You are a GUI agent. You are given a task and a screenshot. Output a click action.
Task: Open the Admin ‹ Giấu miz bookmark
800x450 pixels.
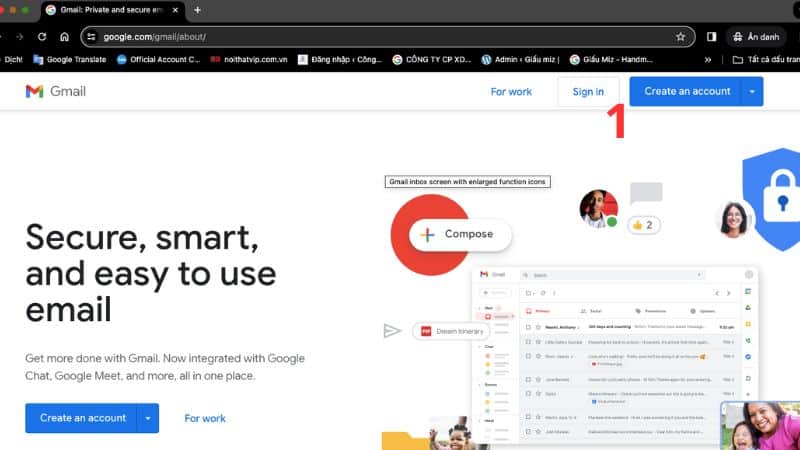pyautogui.click(x=520, y=60)
